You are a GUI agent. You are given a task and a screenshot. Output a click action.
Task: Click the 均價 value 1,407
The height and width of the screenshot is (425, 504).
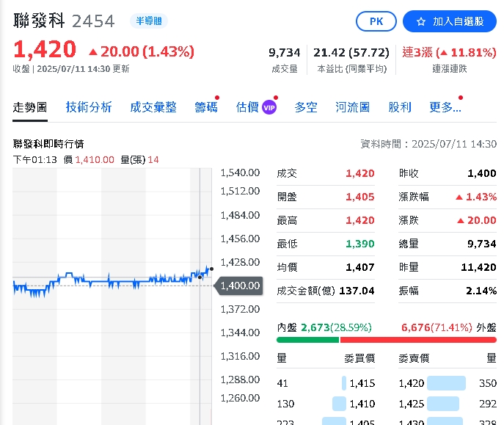coord(360,267)
